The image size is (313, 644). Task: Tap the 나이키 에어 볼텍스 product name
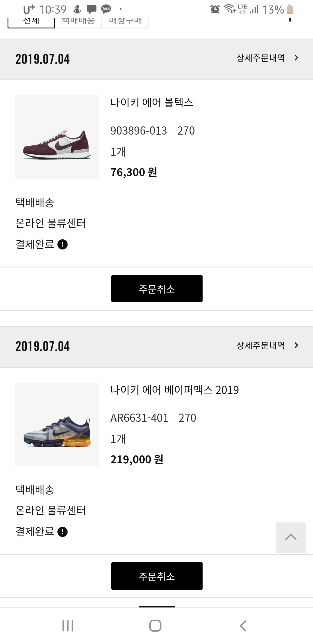[x=152, y=102]
